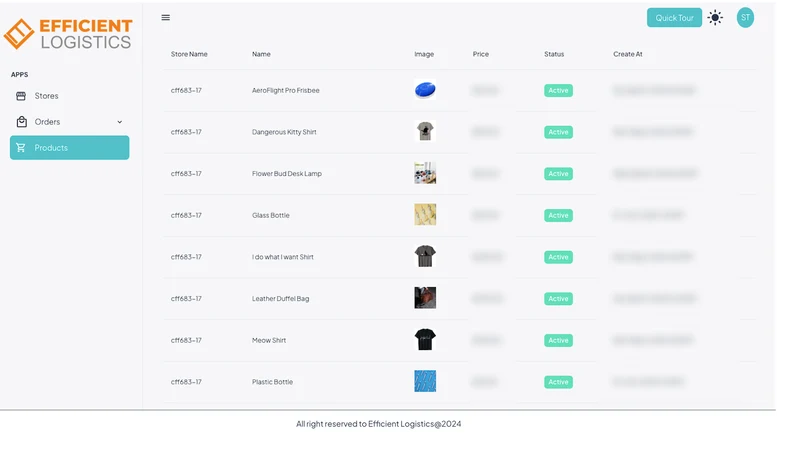Click Active badge for Dangerous Kitty Shirt
800x450 pixels.
click(558, 132)
